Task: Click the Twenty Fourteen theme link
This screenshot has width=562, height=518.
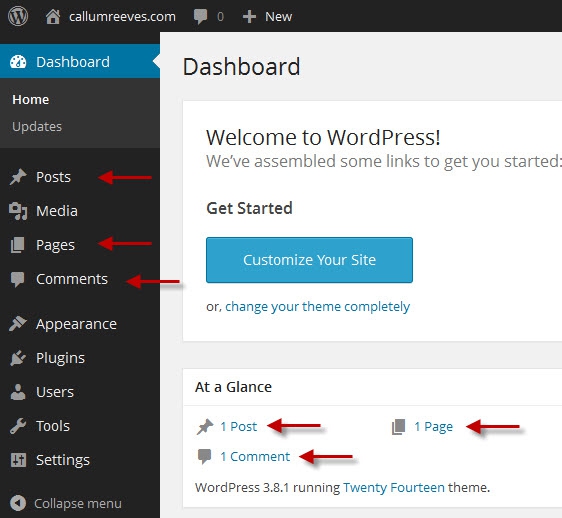Action: coord(394,488)
